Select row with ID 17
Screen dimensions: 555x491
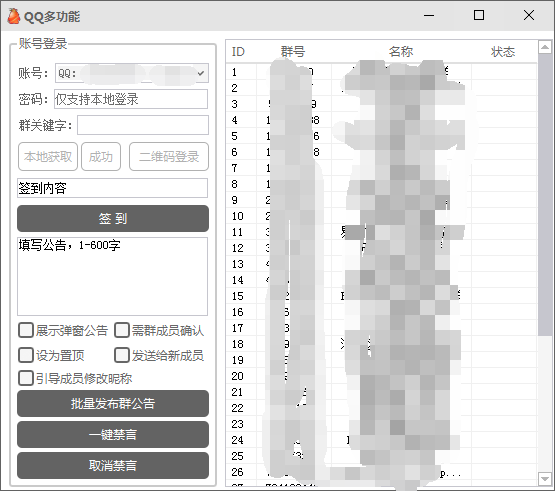point(382,328)
